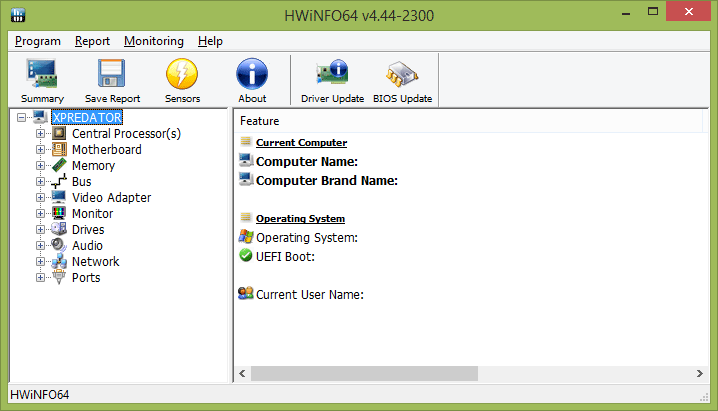This screenshot has width=718, height=411.
Task: Expand the Audio node
Action: (x=40, y=246)
